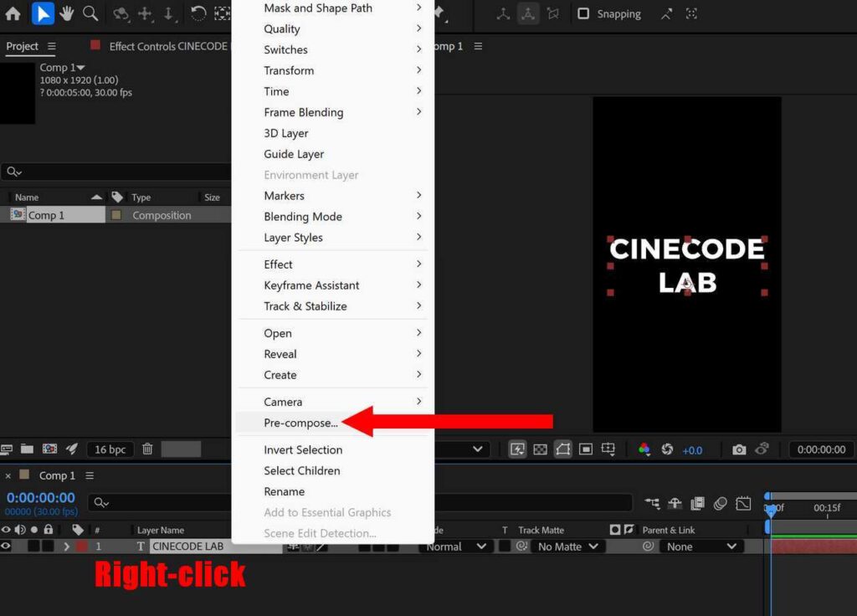Click the Home icon in the toolbar
Image resolution: width=857 pixels, height=616 pixels.
coord(13,13)
